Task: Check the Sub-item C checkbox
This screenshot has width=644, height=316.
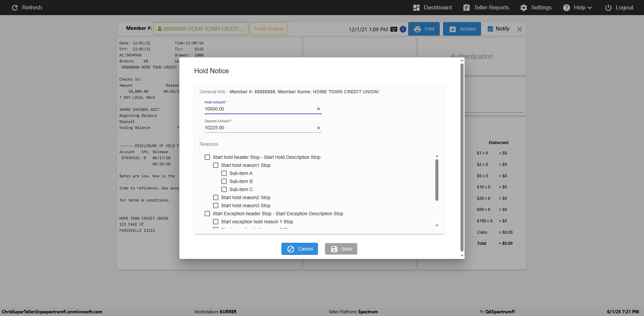Action: [224, 189]
